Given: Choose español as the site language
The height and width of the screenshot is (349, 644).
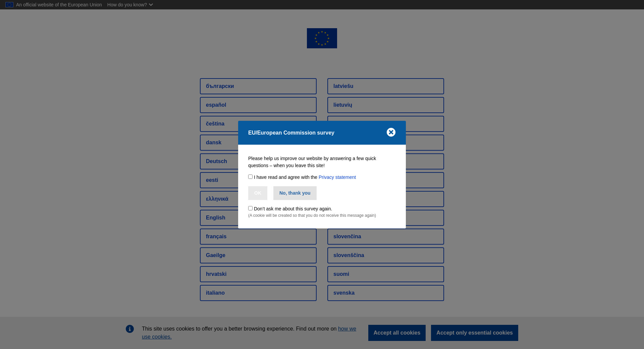Looking at the screenshot, I should [x=258, y=105].
